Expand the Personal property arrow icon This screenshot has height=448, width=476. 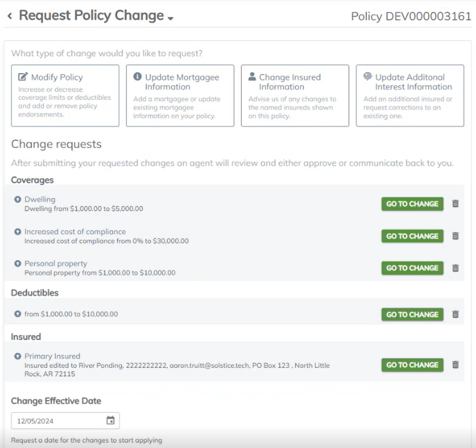18,263
